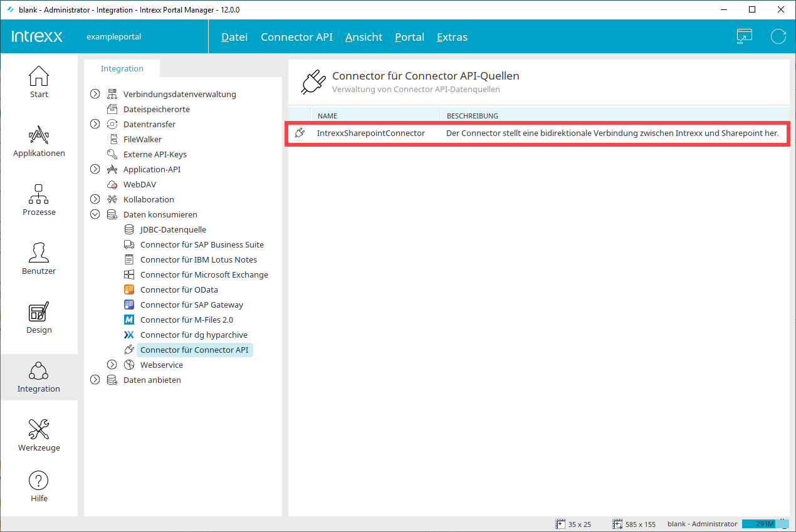Open the Connector API menu
796x532 pixels.
click(x=296, y=37)
